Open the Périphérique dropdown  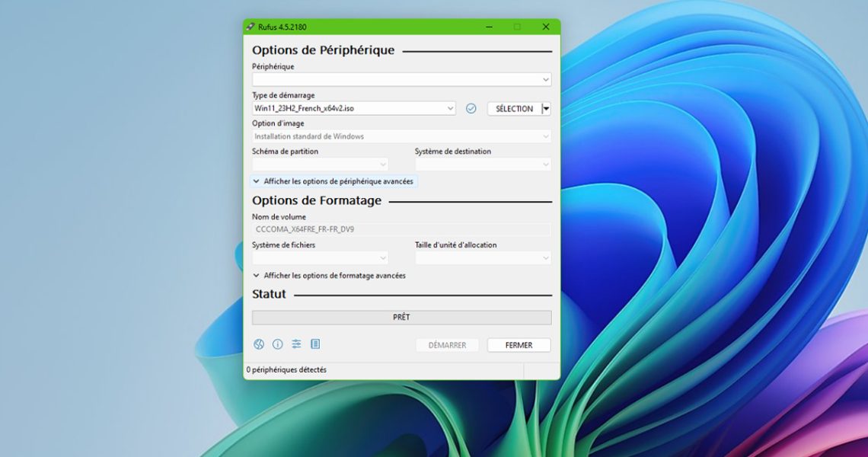tap(401, 79)
